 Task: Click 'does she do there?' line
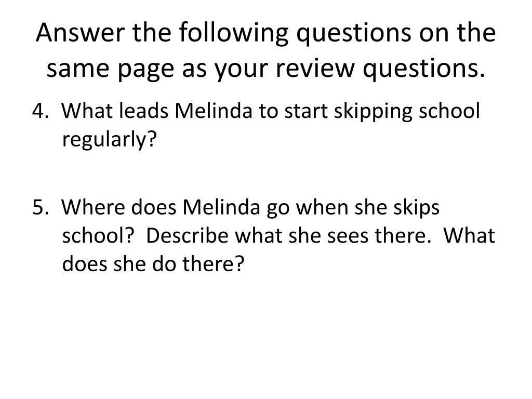point(153,264)
